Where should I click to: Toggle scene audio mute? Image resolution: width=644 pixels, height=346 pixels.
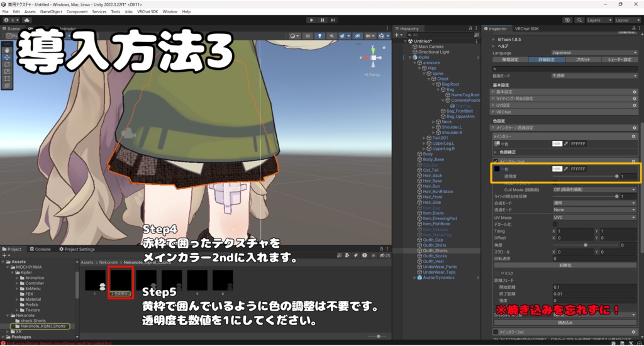[x=332, y=36]
